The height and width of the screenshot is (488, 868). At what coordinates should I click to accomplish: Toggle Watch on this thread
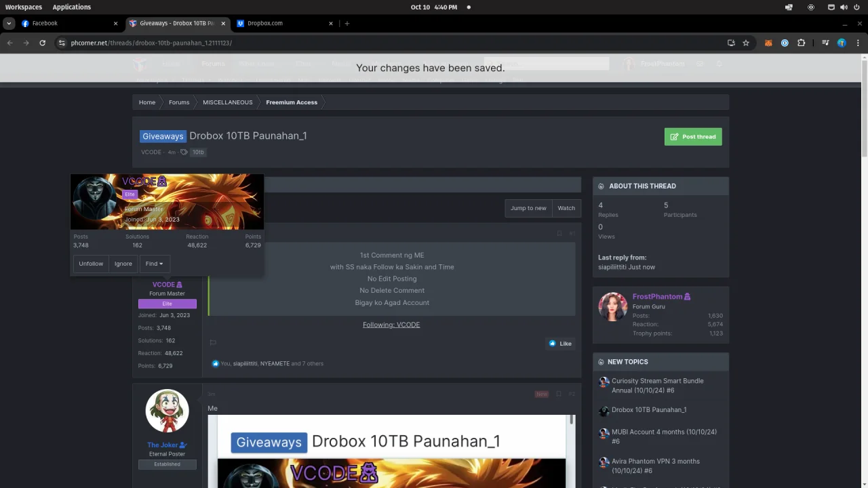tap(566, 208)
